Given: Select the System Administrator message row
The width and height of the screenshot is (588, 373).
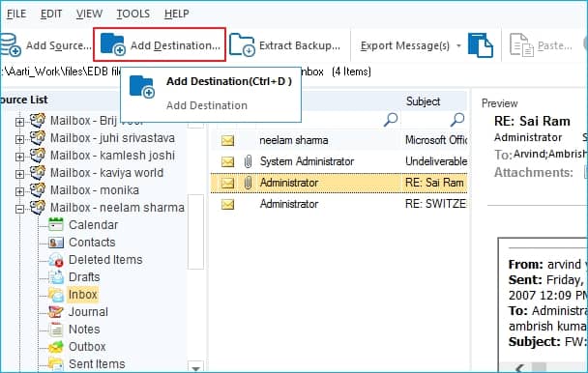Looking at the screenshot, I should (339, 161).
